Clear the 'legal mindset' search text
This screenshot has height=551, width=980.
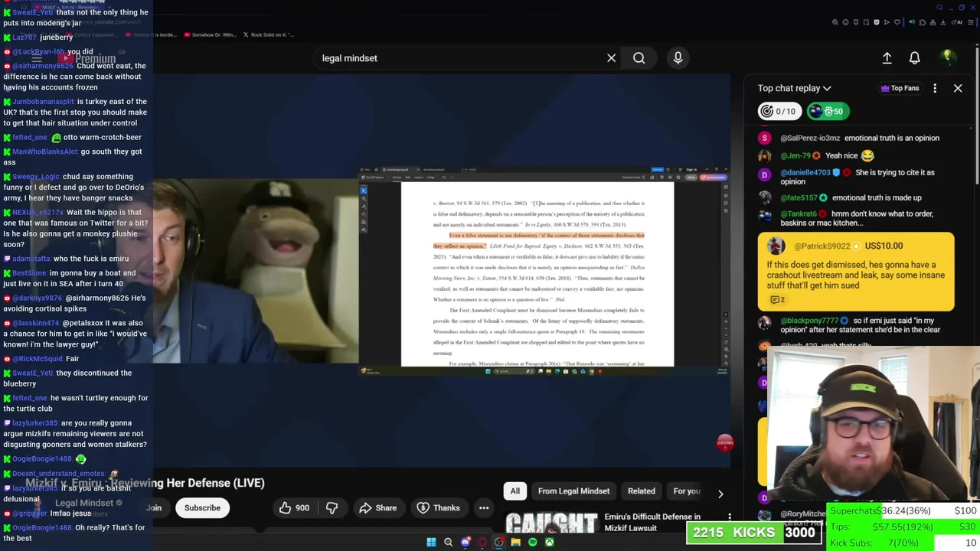pos(611,57)
